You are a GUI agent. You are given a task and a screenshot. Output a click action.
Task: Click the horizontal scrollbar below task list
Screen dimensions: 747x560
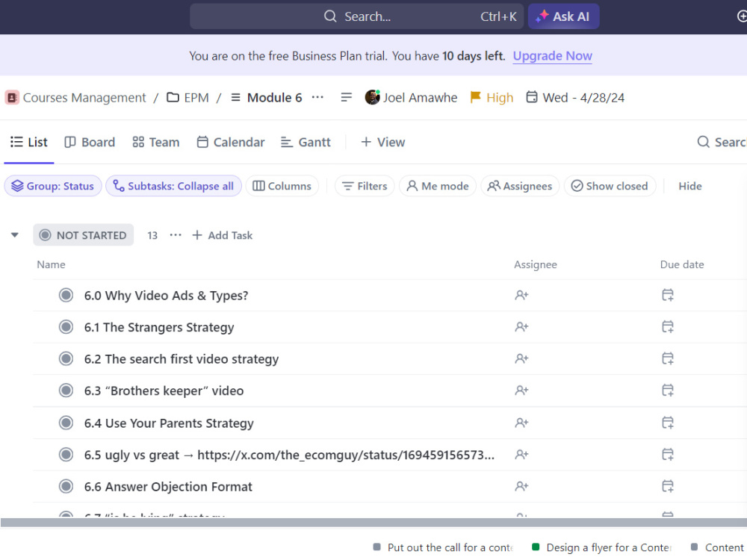click(x=373, y=523)
